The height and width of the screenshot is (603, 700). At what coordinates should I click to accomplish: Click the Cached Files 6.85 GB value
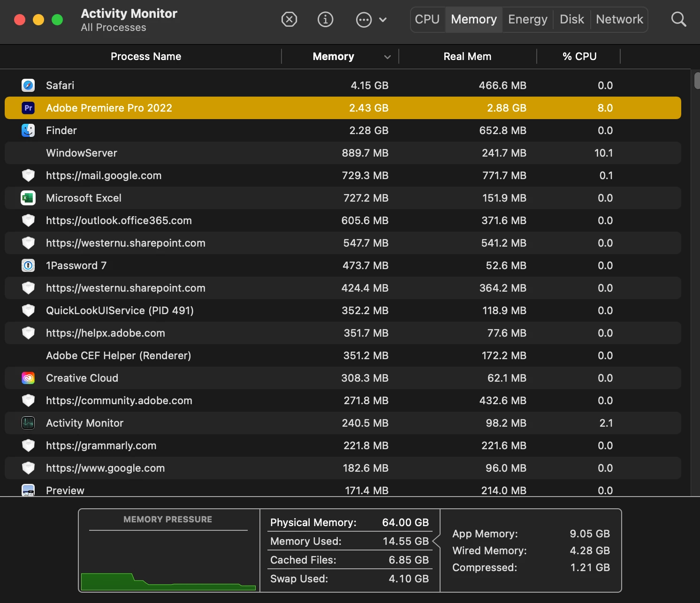tap(409, 560)
